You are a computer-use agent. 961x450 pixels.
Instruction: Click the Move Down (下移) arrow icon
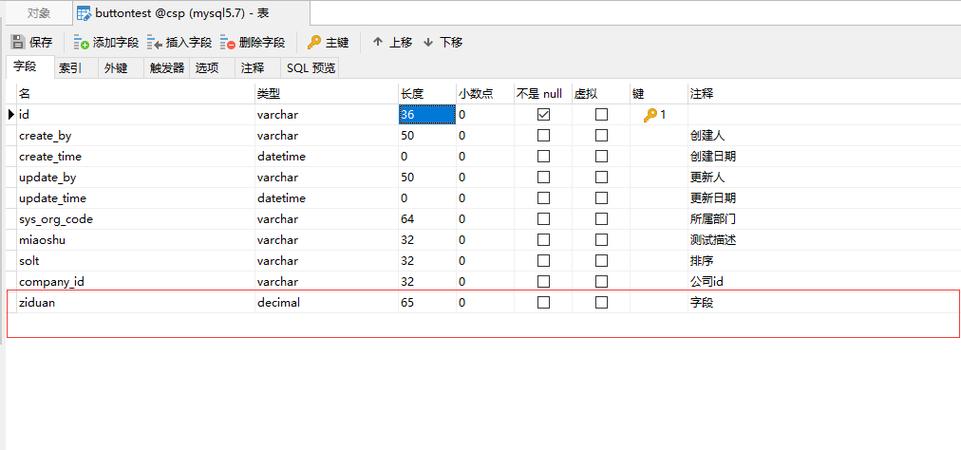[x=428, y=42]
